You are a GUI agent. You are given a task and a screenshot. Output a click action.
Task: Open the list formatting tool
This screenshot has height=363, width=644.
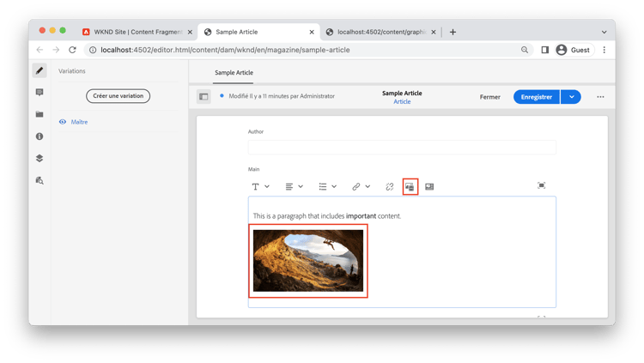(x=323, y=187)
